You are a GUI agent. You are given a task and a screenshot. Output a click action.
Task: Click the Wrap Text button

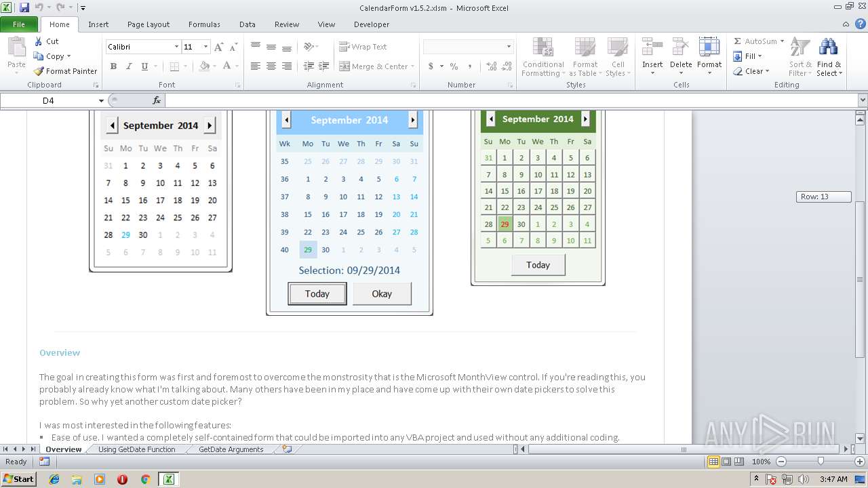coord(363,47)
